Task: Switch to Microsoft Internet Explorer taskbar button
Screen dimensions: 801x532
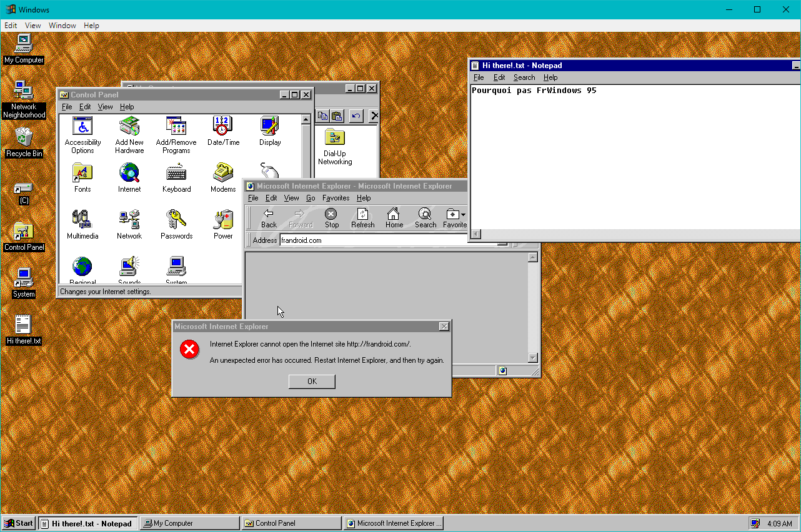Action: point(394,523)
